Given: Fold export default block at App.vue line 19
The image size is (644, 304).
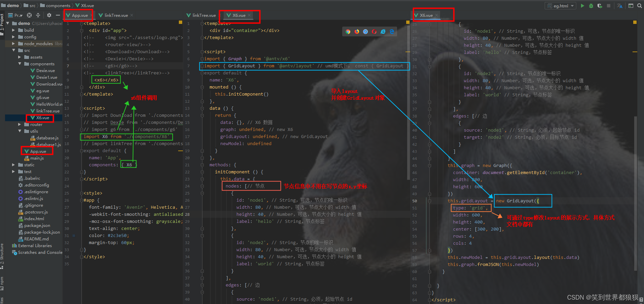Looking at the screenshot, I should (82, 150).
